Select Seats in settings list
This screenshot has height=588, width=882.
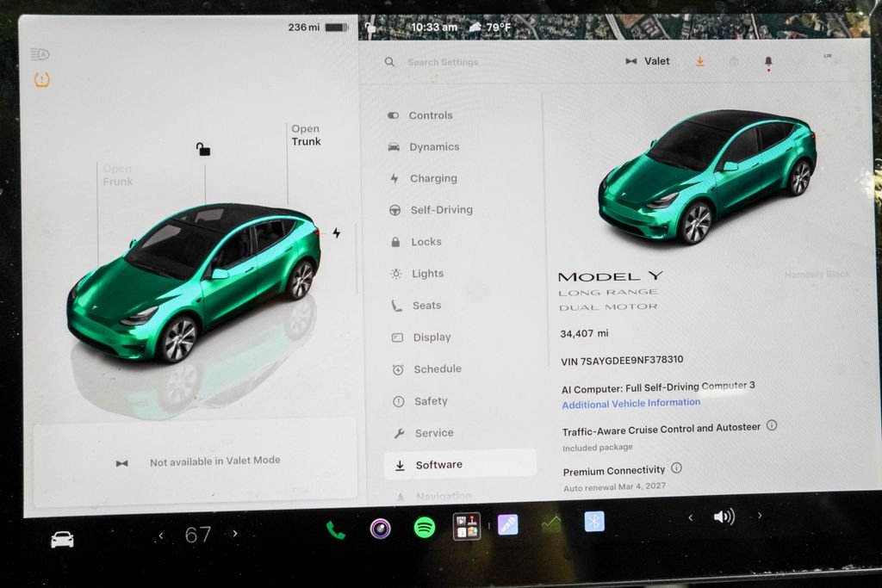[417, 306]
